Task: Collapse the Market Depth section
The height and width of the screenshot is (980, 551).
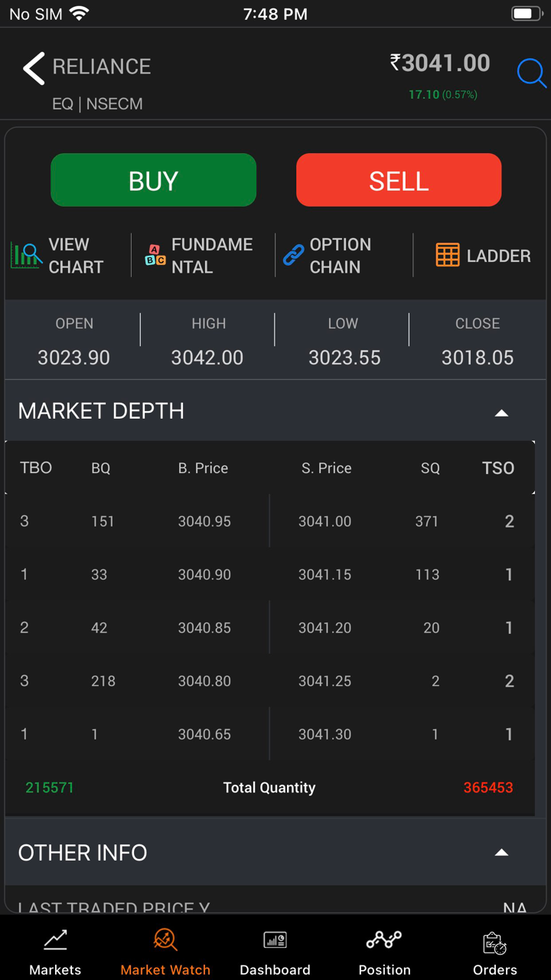Action: (501, 413)
